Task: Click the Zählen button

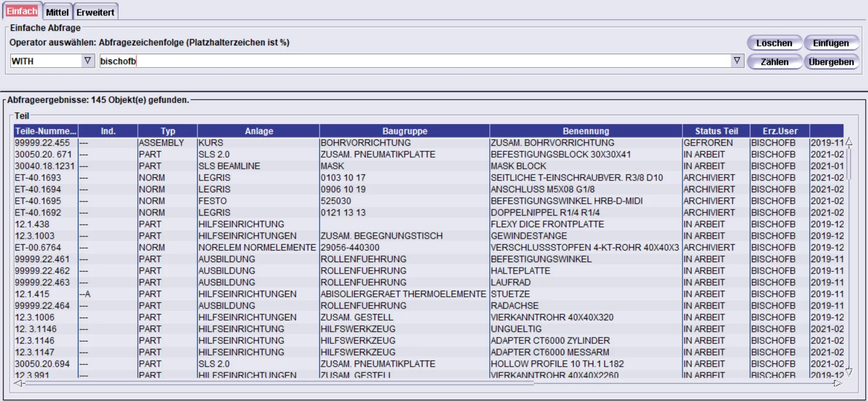Action: (x=774, y=62)
